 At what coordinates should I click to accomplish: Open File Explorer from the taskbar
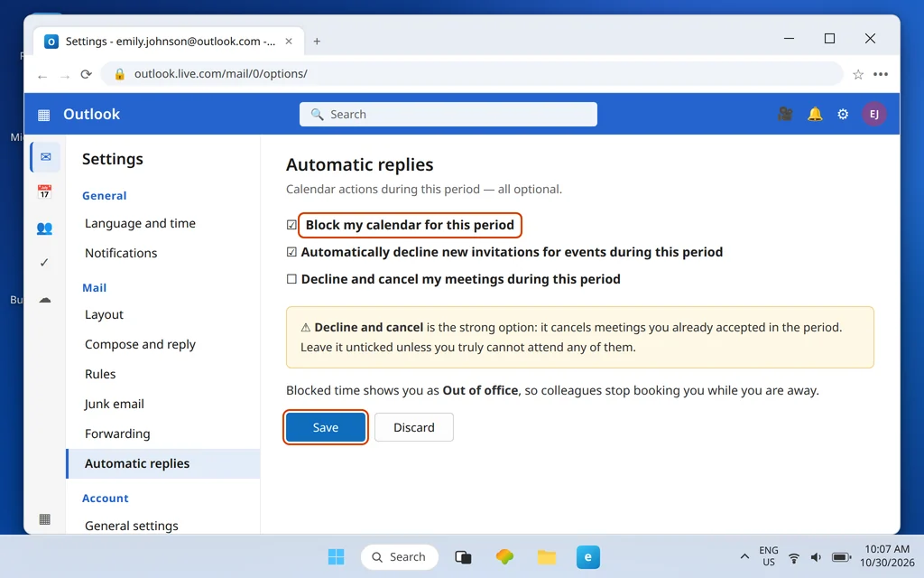(546, 556)
